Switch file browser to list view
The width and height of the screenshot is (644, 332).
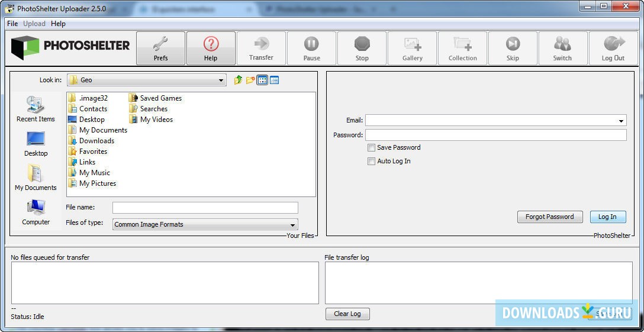[x=262, y=80]
